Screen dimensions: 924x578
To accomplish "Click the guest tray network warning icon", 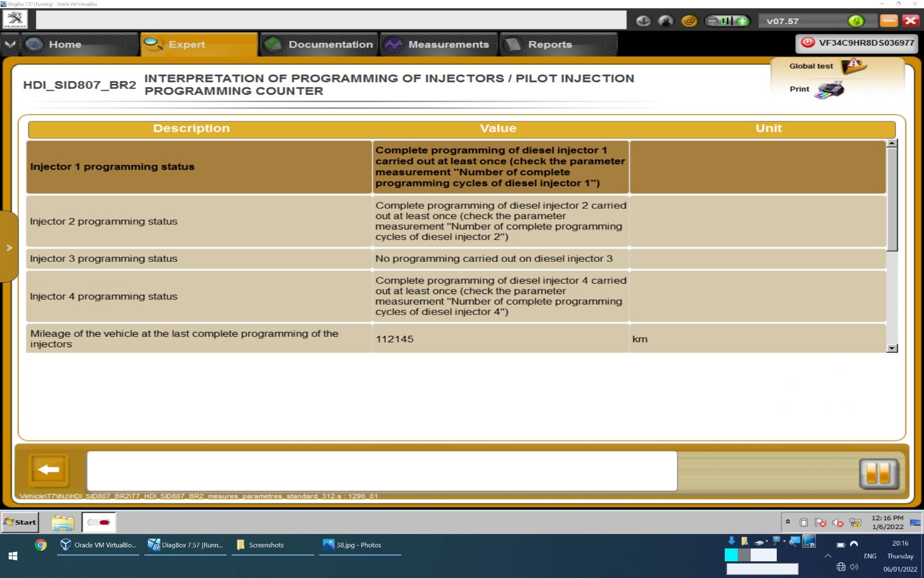I will (x=855, y=523).
